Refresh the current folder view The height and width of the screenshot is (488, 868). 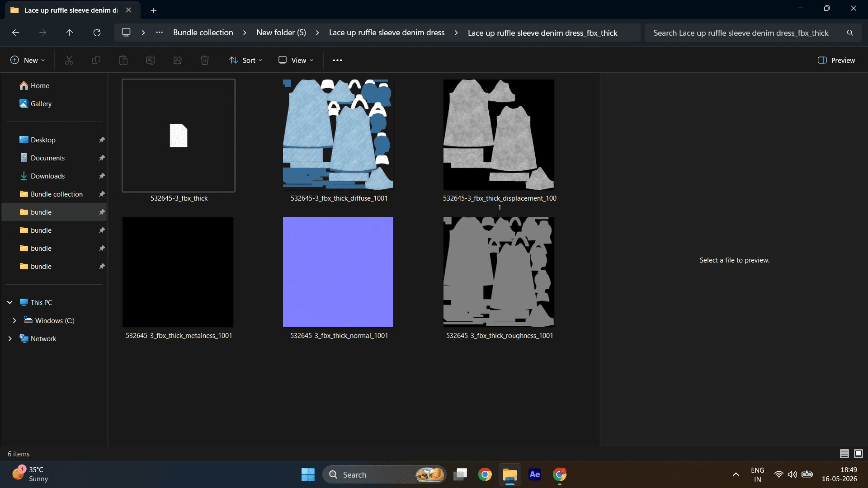(x=97, y=33)
